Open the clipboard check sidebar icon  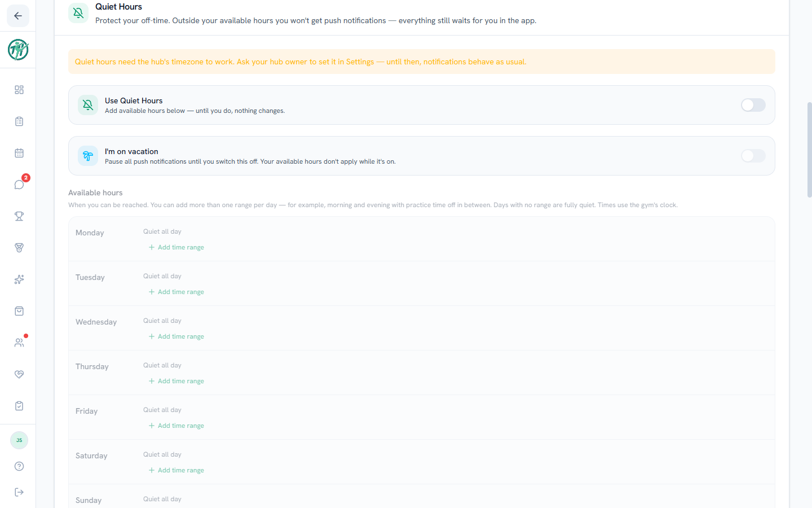pyautogui.click(x=19, y=406)
